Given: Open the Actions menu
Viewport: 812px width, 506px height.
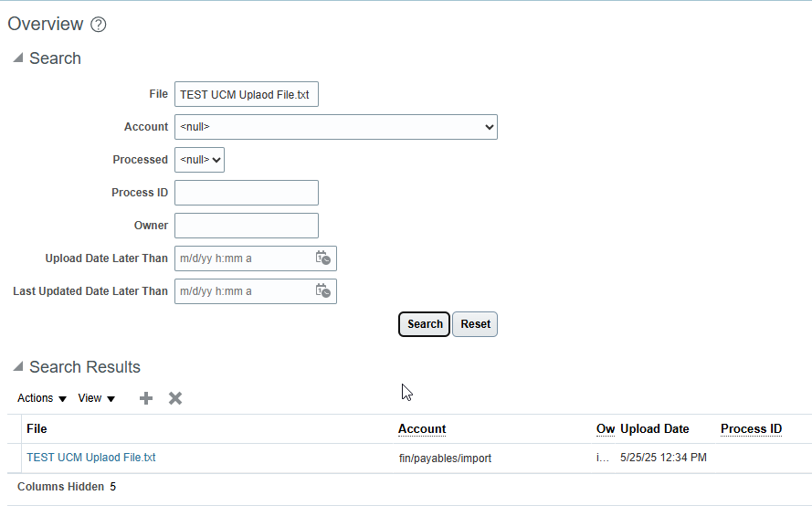Looking at the screenshot, I should (42, 398).
